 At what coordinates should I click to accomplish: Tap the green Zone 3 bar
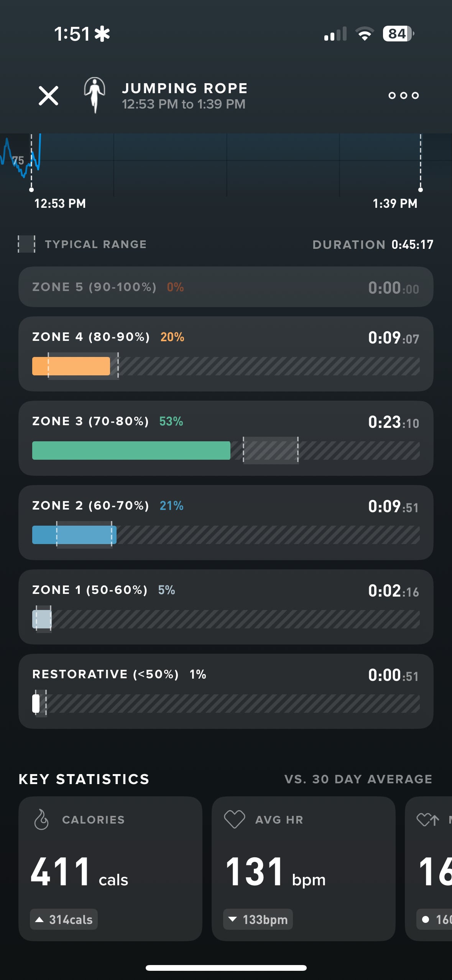(131, 451)
